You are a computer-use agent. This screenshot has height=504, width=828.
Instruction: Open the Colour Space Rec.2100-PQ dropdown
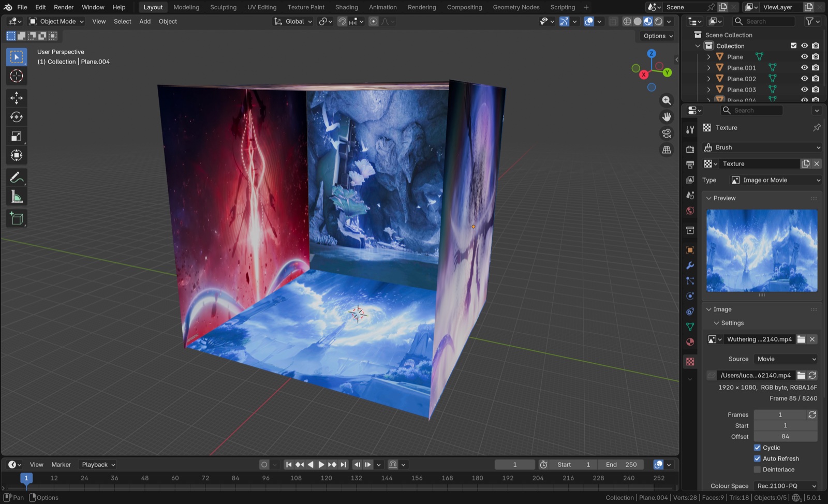click(x=786, y=486)
